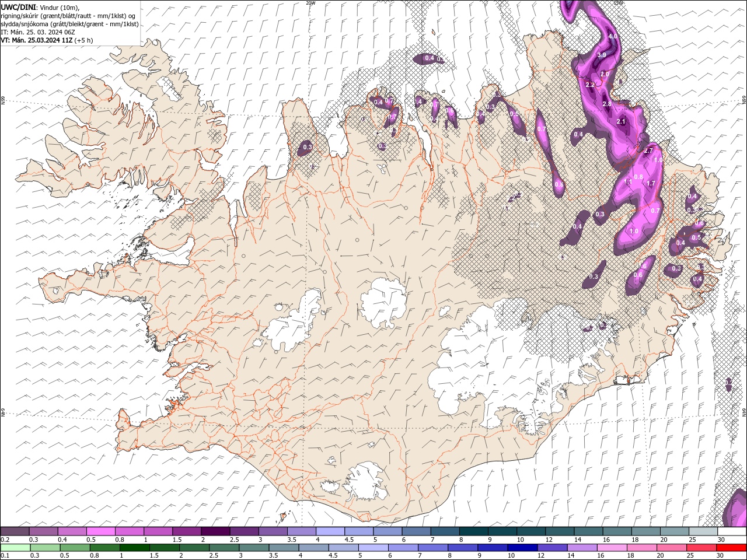747x560 pixels.
Task: Select the bright pink snow swatch labeled 0.5
Action: coord(100,531)
